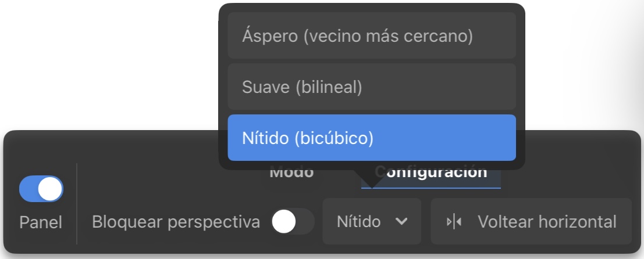Viewport: 644px width, 259px height.
Task: Select Áspero (vecino más cercano) option
Action: pos(372,35)
